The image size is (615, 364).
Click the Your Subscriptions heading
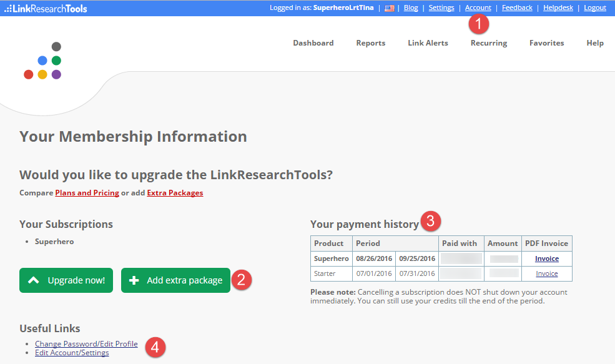[66, 224]
